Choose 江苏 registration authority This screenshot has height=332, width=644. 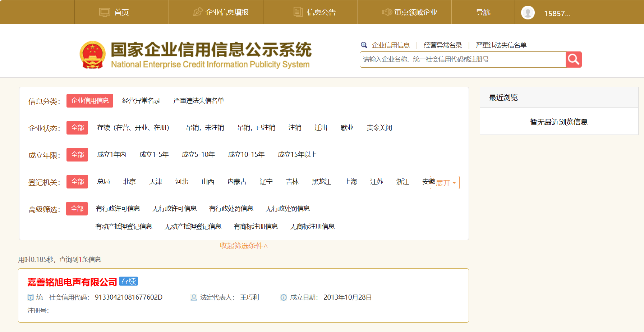pyautogui.click(x=377, y=182)
